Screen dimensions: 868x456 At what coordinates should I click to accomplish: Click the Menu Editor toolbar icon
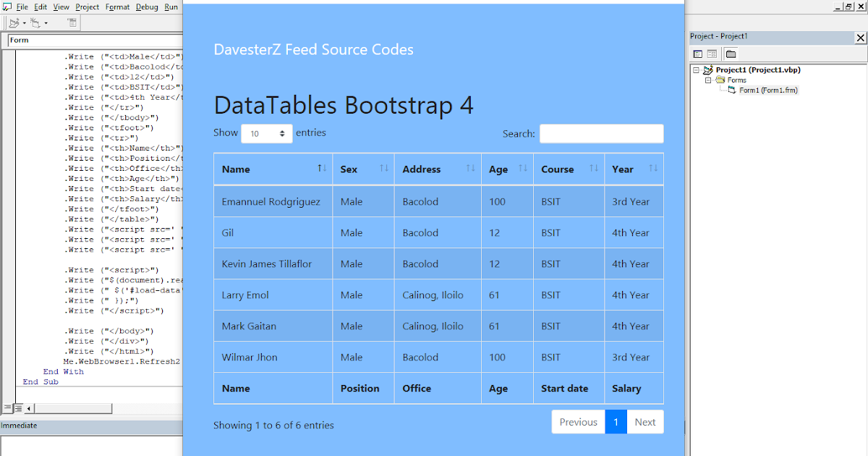point(72,22)
